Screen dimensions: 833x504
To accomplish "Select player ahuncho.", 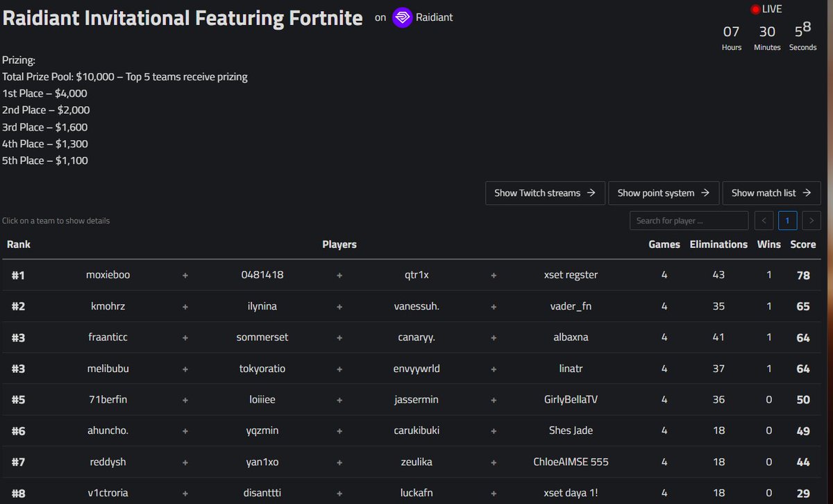I will pos(108,430).
